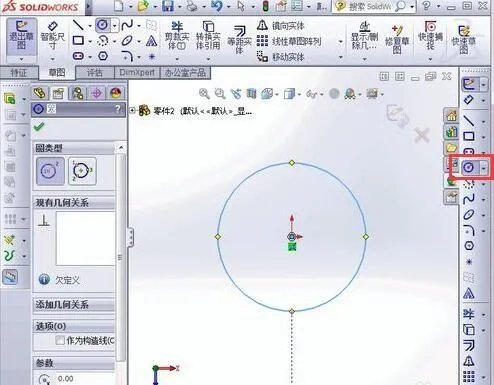494x385 pixels.
Task: Click the confirmation-corner red X to cancel the sketch
Action: [x=422, y=136]
